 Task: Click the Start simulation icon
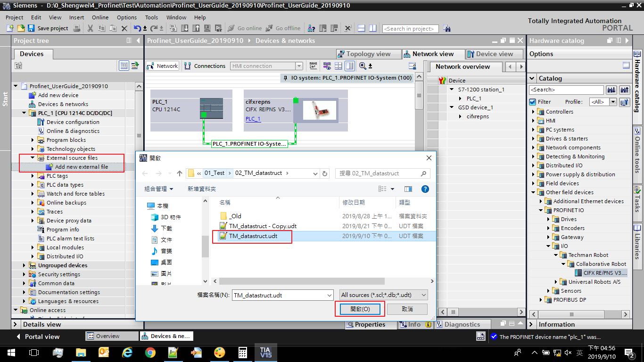click(x=207, y=28)
